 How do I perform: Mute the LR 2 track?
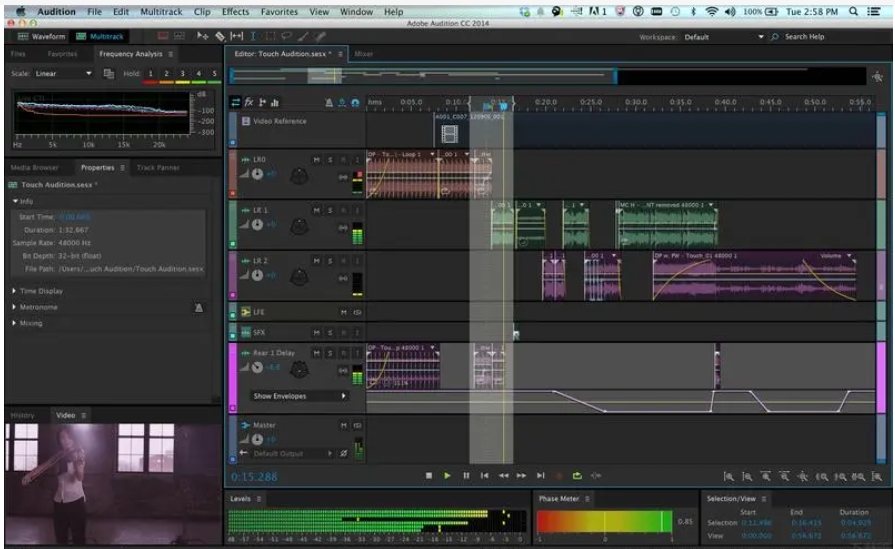[x=316, y=261]
